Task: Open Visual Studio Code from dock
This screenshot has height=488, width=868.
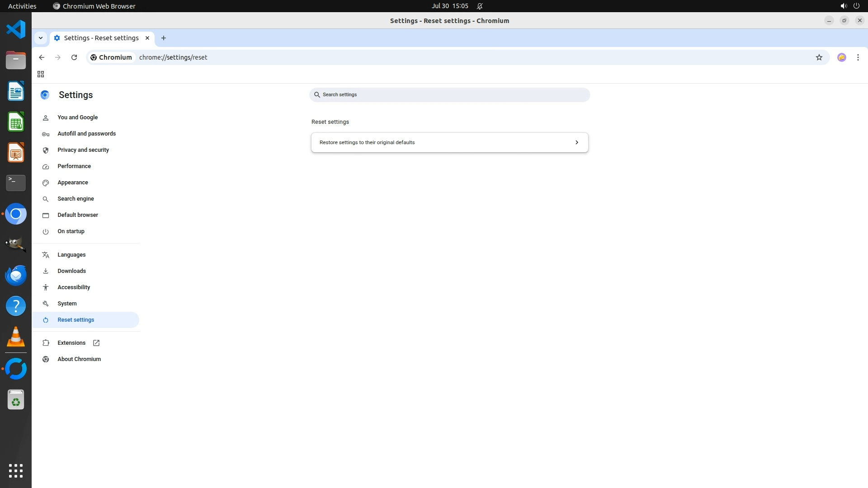Action: 16,29
